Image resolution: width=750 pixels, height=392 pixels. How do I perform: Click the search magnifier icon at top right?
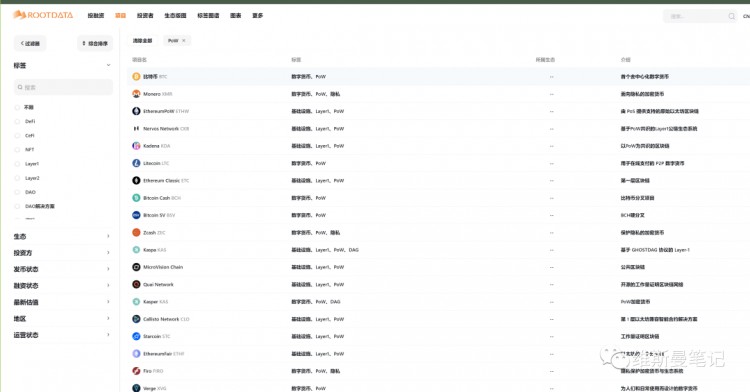(x=731, y=16)
